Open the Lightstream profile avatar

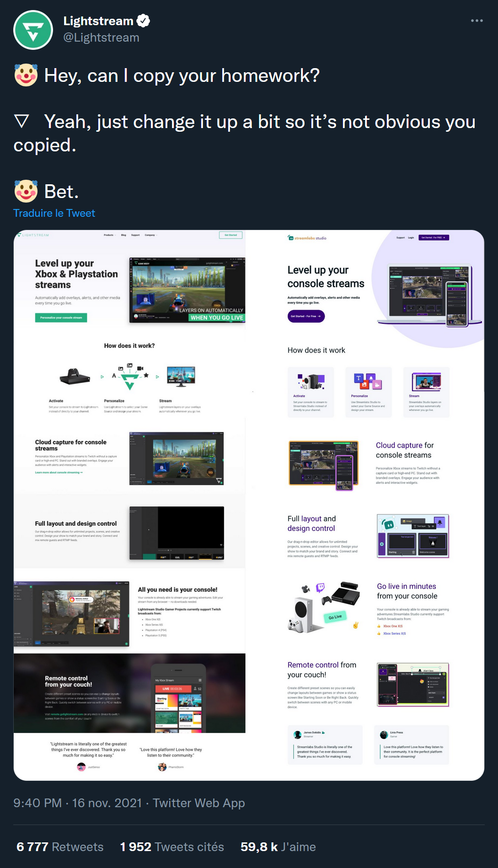33,30
